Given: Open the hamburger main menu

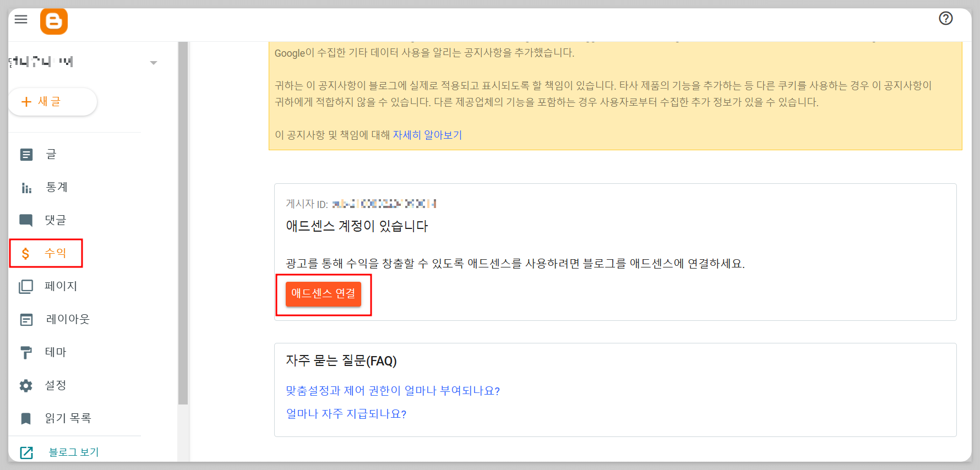Looking at the screenshot, I should coord(21,19).
